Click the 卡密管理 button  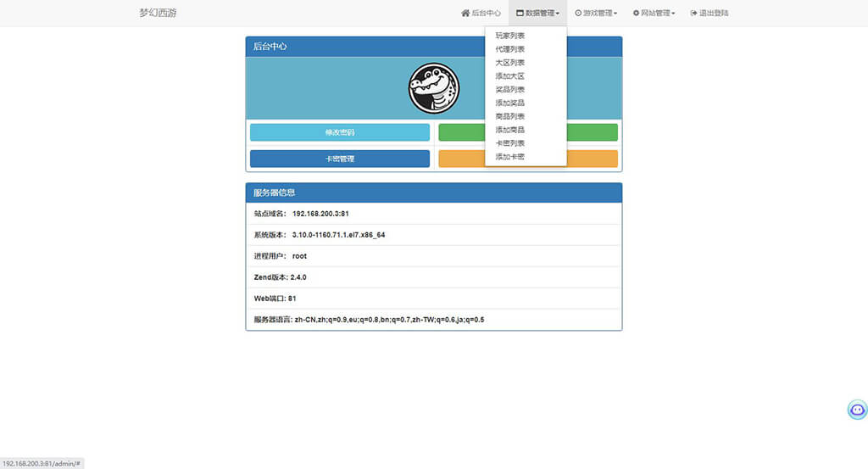coord(339,159)
